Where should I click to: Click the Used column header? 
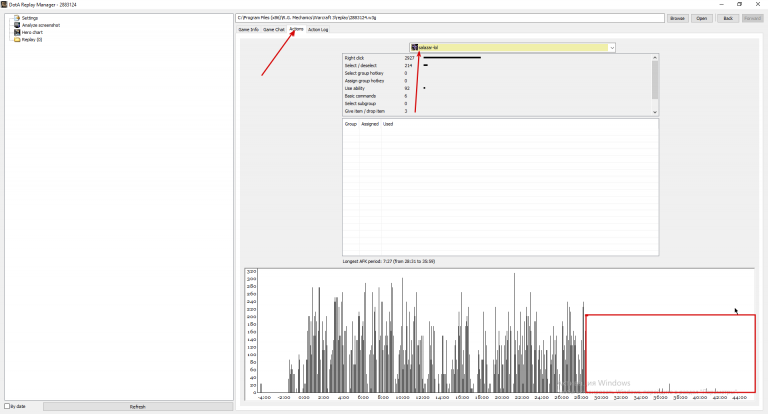[388, 124]
